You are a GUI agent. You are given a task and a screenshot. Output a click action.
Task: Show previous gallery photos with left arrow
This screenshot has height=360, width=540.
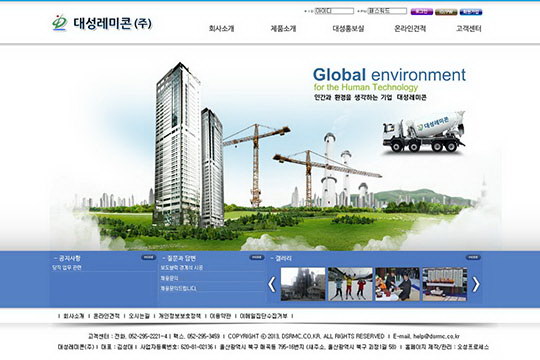[272, 285]
